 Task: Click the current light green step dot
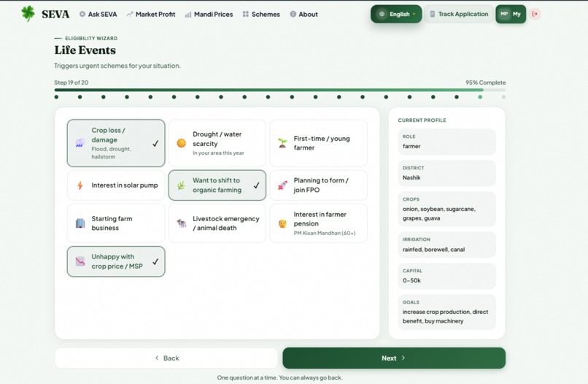pos(480,97)
